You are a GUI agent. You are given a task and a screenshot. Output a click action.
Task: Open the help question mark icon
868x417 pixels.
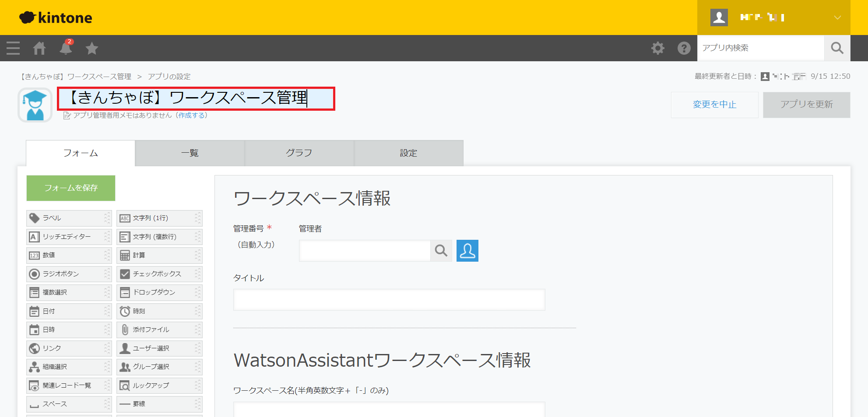coord(684,48)
